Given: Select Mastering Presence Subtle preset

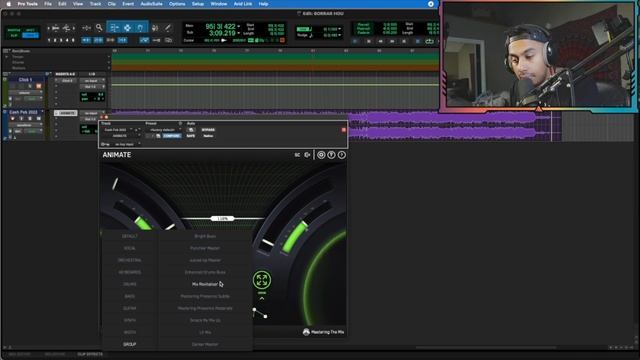Looking at the screenshot, I should coord(205,296).
